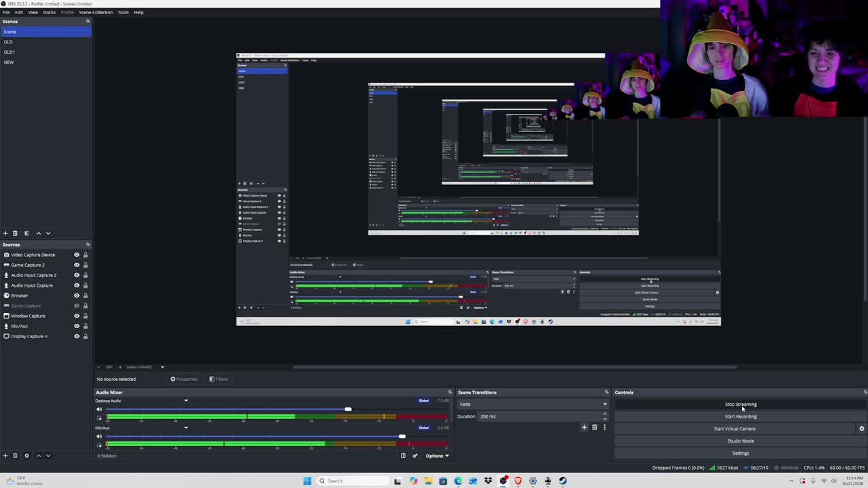Open source Filters button
The height and width of the screenshot is (488, 868).
pyautogui.click(x=218, y=379)
